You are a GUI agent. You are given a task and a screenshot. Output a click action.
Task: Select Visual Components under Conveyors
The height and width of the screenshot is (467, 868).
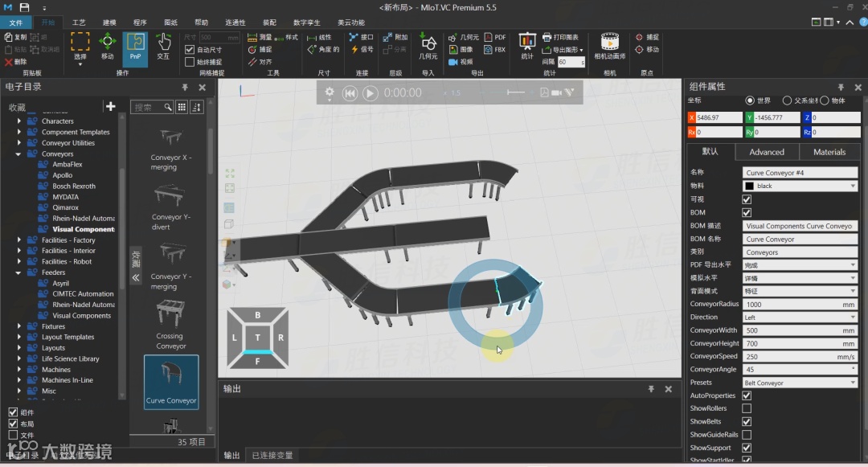[x=83, y=229]
